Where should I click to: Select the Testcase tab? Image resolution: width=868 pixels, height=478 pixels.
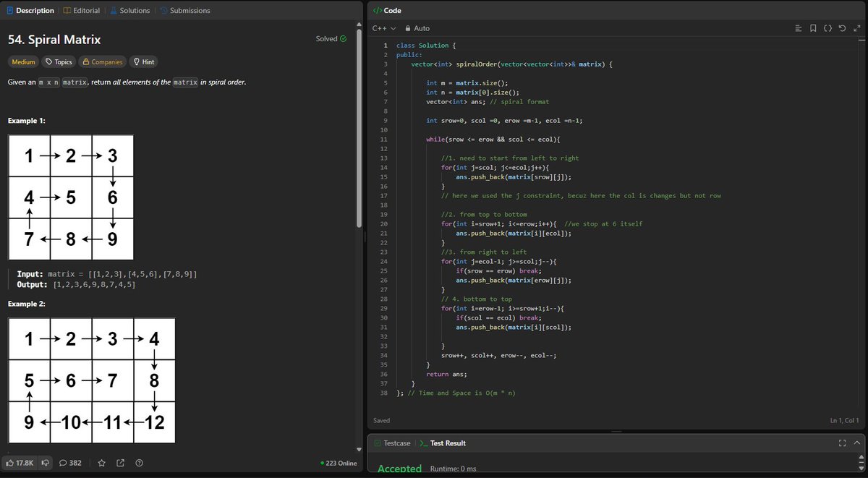(391, 443)
